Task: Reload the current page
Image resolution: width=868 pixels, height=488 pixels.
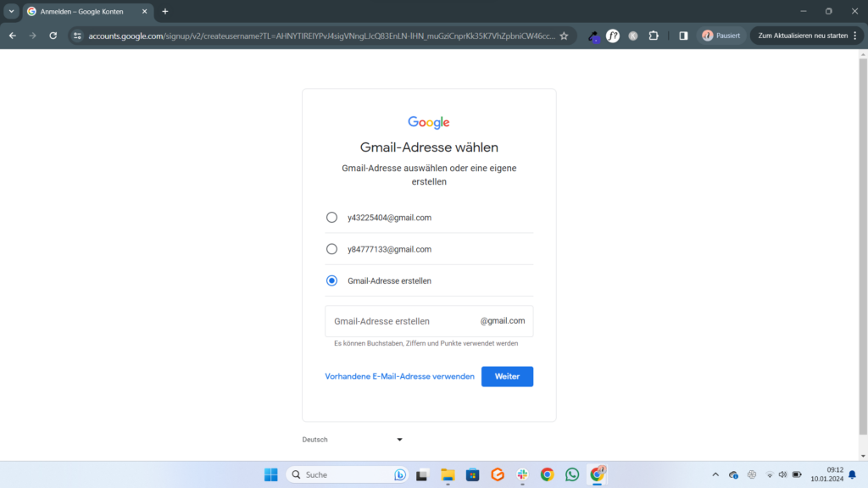Action: [53, 36]
